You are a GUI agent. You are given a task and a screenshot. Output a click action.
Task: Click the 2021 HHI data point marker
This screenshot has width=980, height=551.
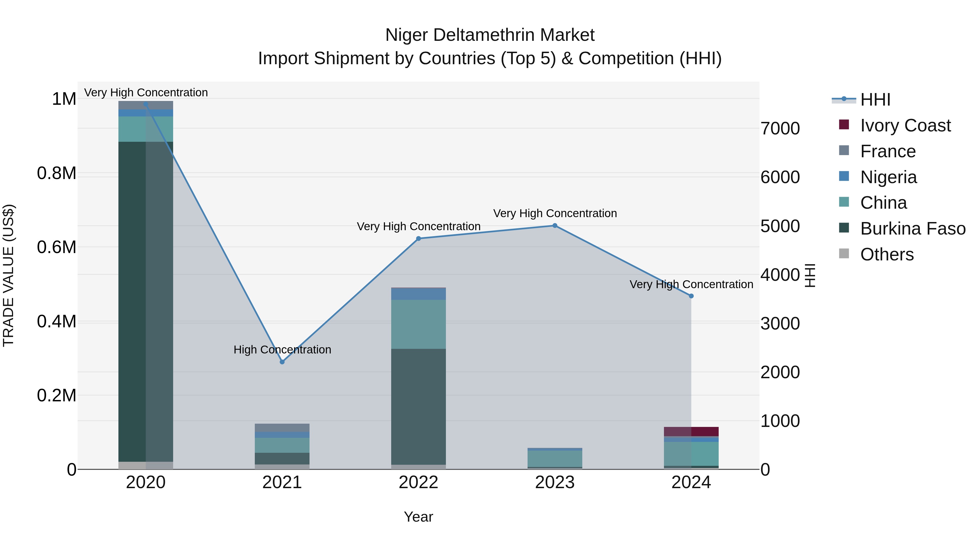282,362
